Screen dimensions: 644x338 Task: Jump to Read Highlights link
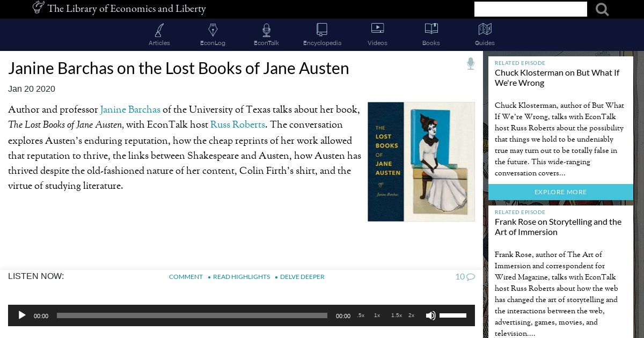pyautogui.click(x=241, y=277)
